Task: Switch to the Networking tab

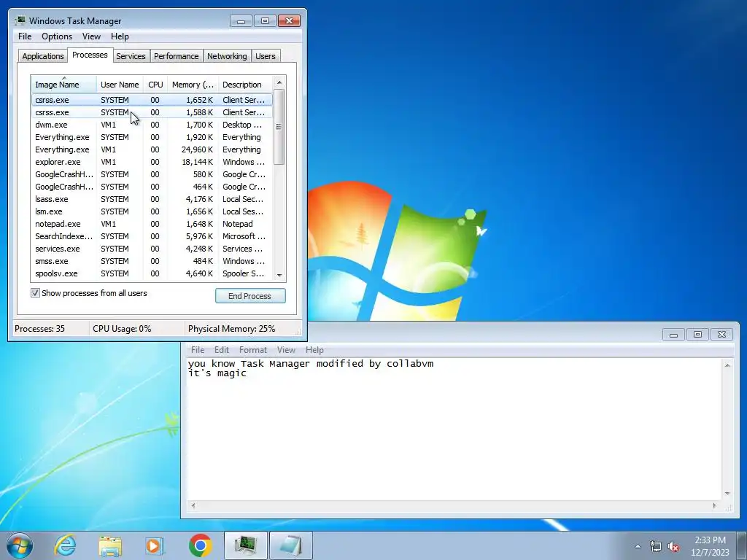Action: (x=228, y=56)
